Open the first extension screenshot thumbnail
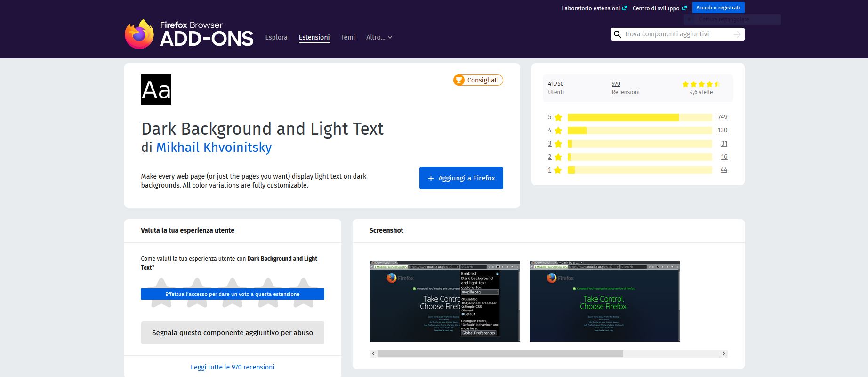The width and height of the screenshot is (868, 377). (x=445, y=301)
